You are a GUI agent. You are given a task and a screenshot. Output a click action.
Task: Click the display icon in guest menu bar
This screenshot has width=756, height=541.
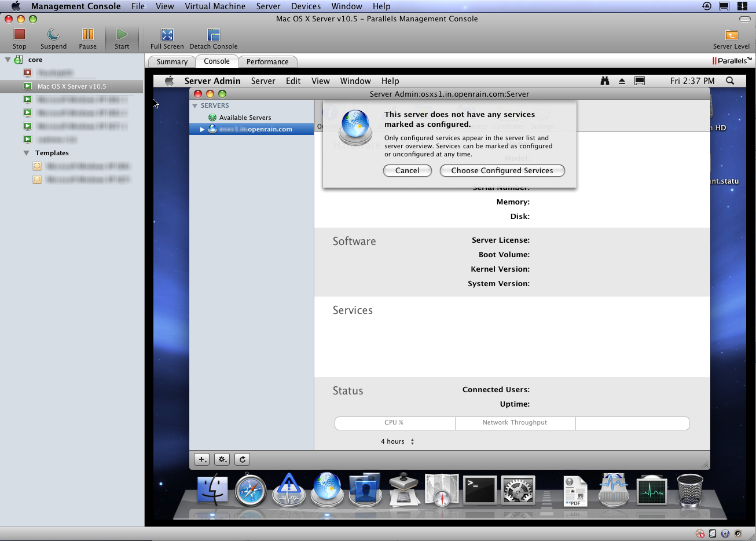640,81
